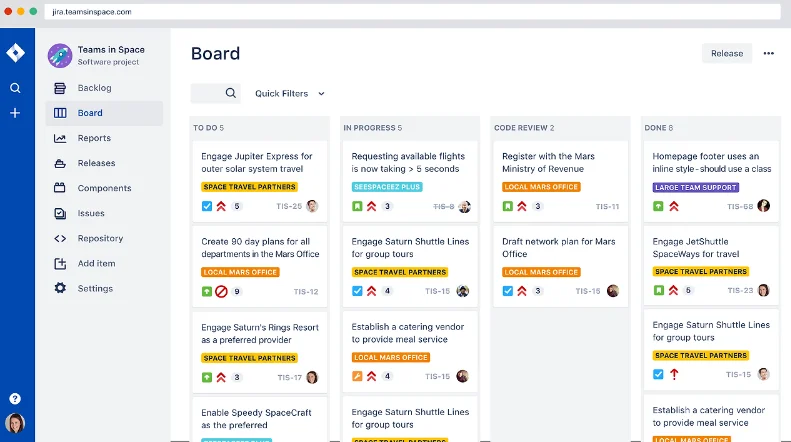Open the Settings link in sidebar
791x442 pixels.
coord(95,288)
